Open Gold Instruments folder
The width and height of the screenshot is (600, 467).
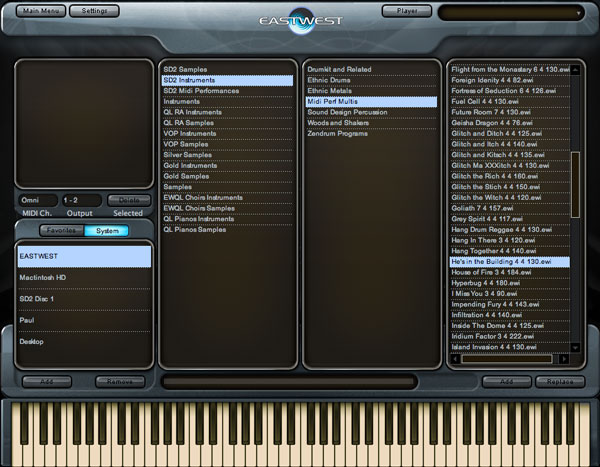point(228,165)
